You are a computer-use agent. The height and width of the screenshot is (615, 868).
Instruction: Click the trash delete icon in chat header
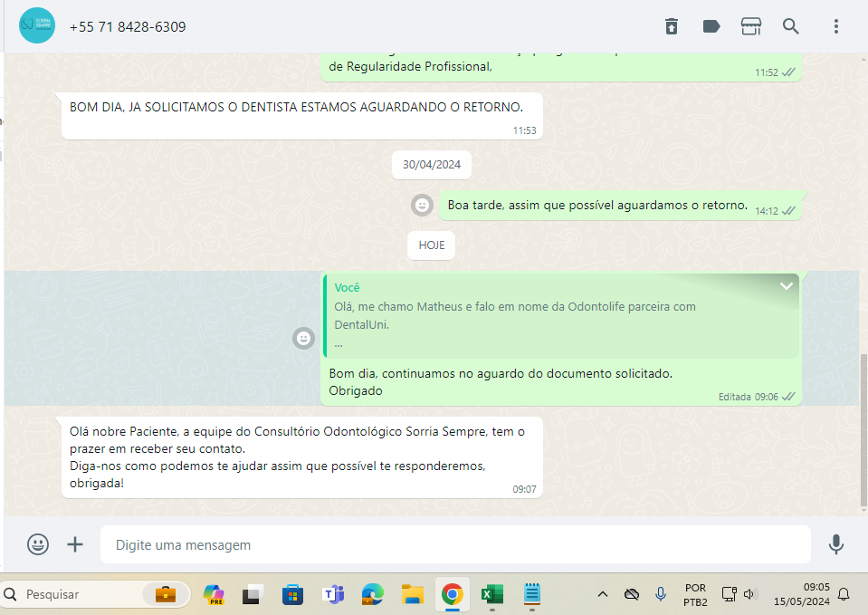[x=672, y=26]
